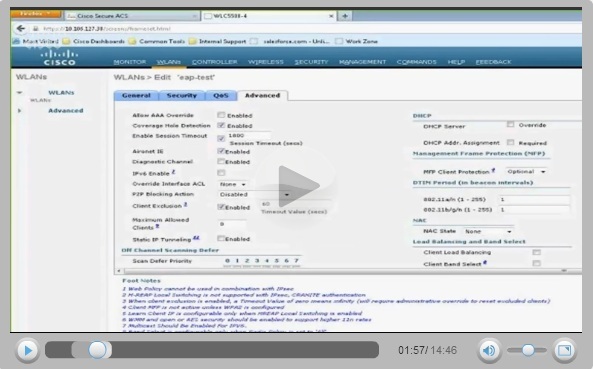The image size is (593, 369).
Task: Open the Cisco Dashboards bookmark folder
Action: 94,41
